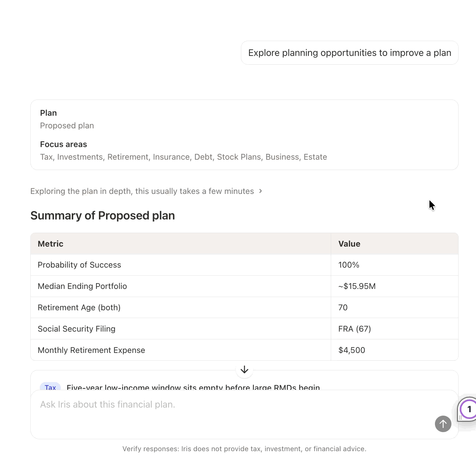The width and height of the screenshot is (476, 457).
Task: Select the 'Probability of Success' row
Action: tap(244, 265)
